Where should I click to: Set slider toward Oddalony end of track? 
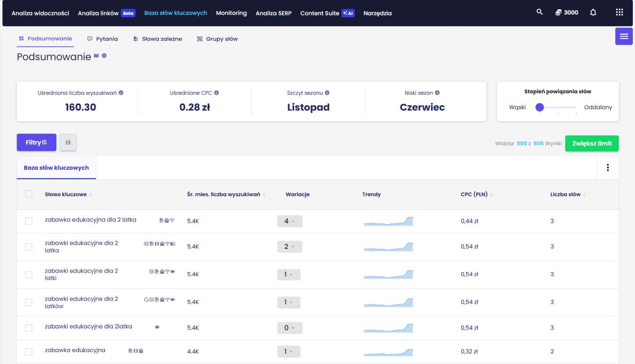(x=576, y=107)
